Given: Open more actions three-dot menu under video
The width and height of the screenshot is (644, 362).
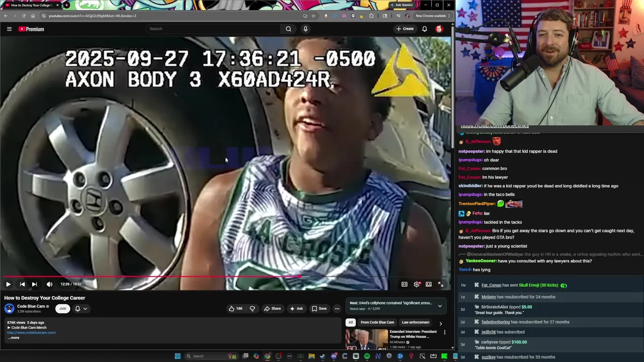Looking at the screenshot, I should 337,309.
